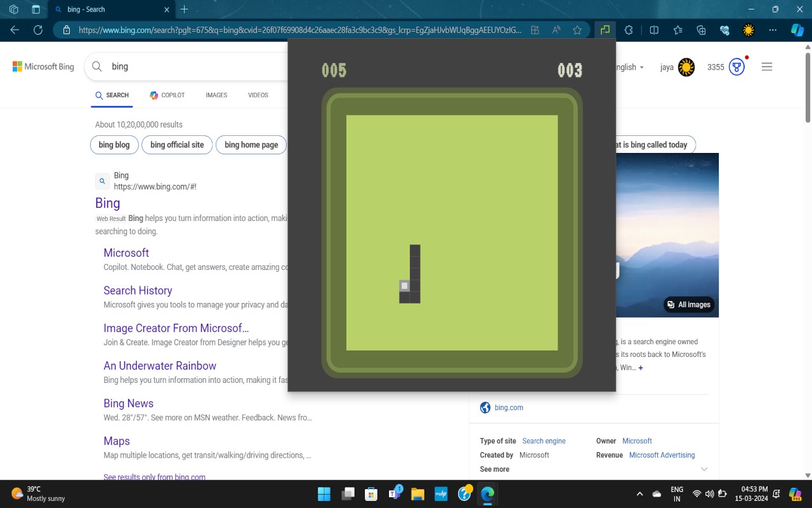Expand the Bing description with plus sign

[x=641, y=368]
